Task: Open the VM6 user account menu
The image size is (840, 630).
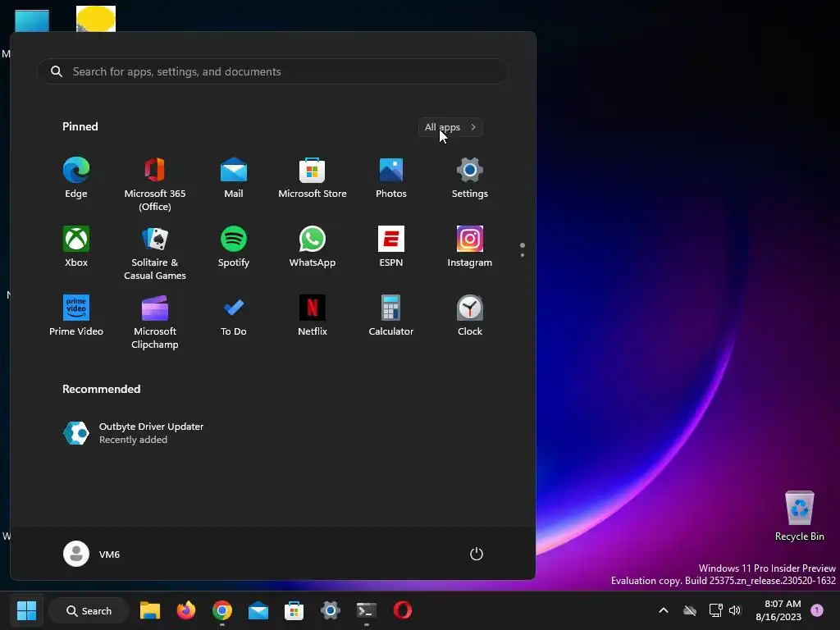Action: point(92,554)
